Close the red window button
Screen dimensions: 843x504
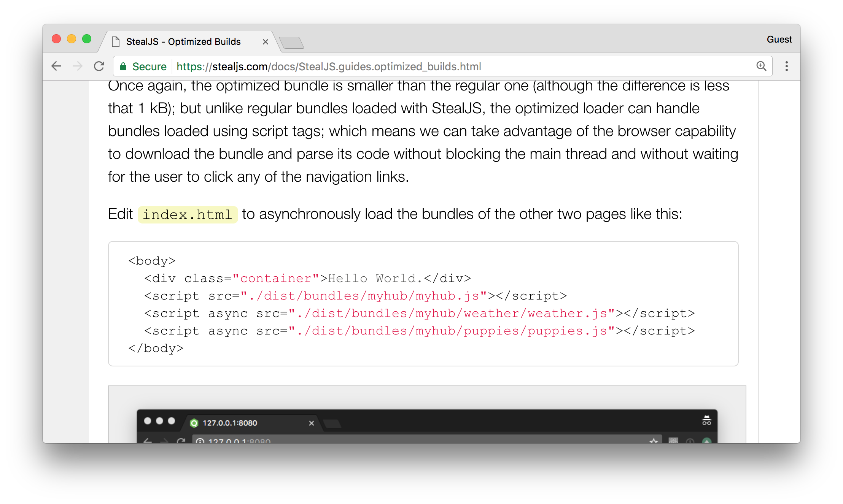tap(56, 39)
